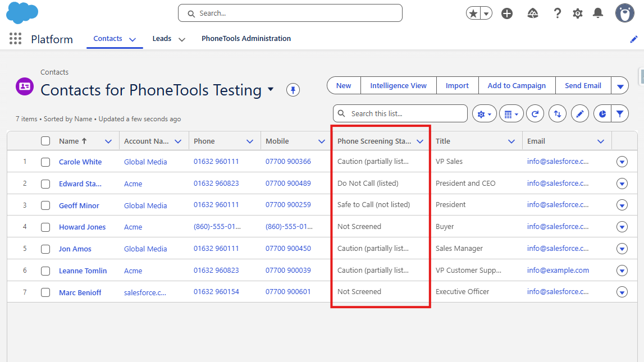Expand the Phone Screening Status column menu

(x=420, y=141)
